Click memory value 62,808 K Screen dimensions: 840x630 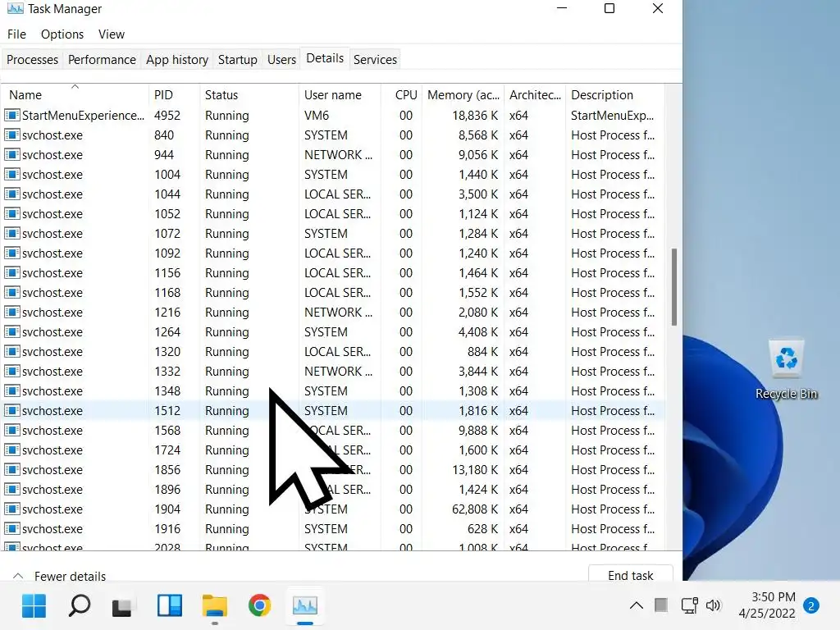(475, 509)
